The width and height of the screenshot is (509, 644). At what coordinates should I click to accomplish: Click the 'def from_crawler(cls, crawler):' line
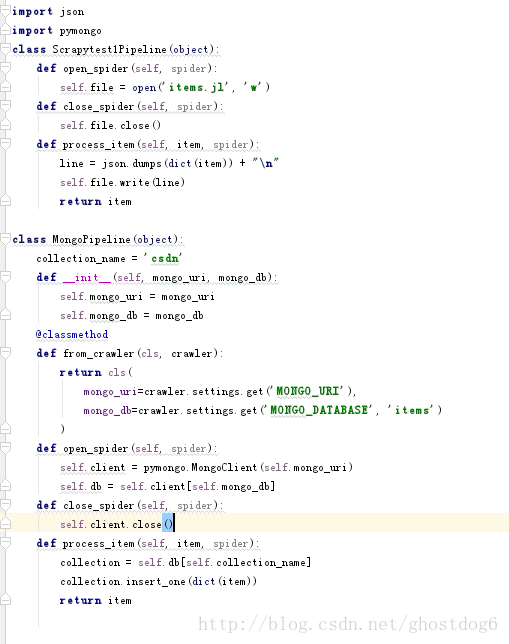pos(129,353)
